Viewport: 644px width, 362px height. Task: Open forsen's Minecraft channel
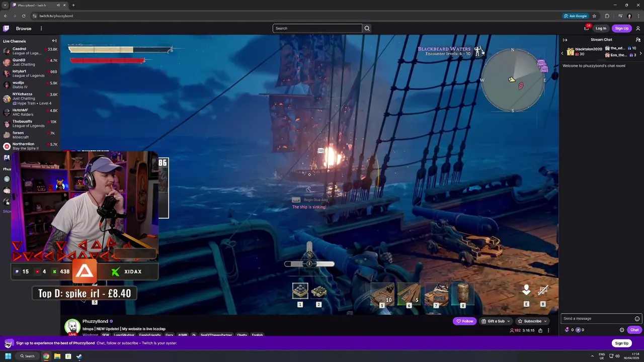click(30, 135)
